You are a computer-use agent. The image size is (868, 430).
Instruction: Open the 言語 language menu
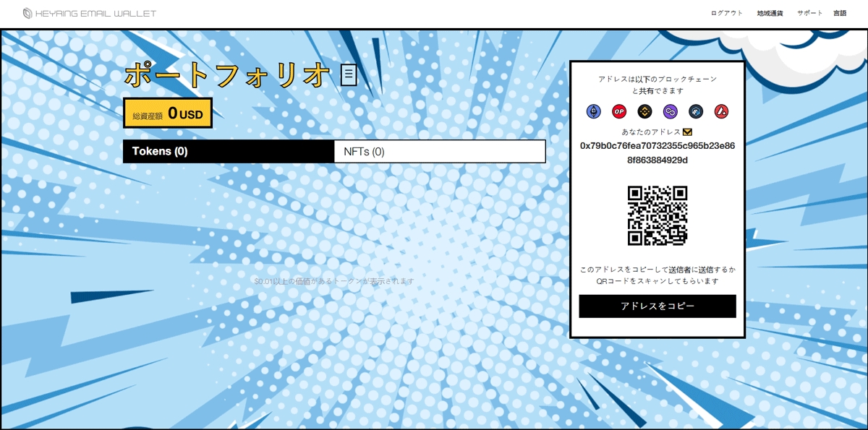[840, 13]
